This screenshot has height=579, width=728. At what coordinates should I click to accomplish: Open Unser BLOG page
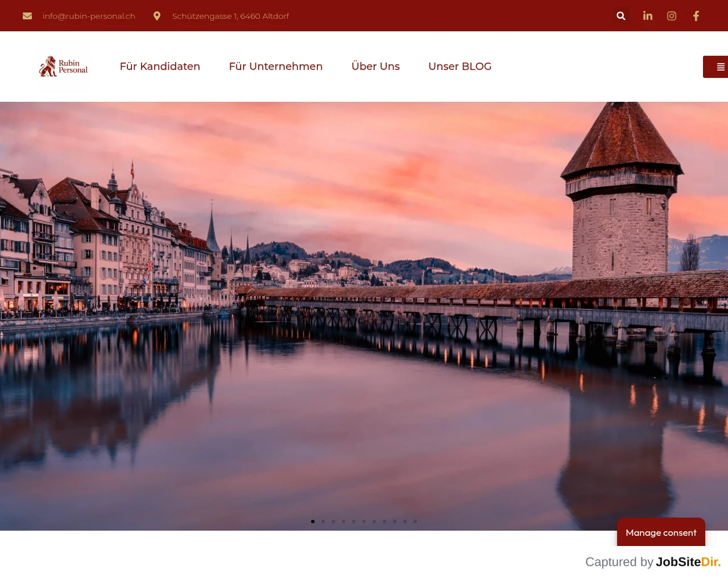pyautogui.click(x=460, y=67)
